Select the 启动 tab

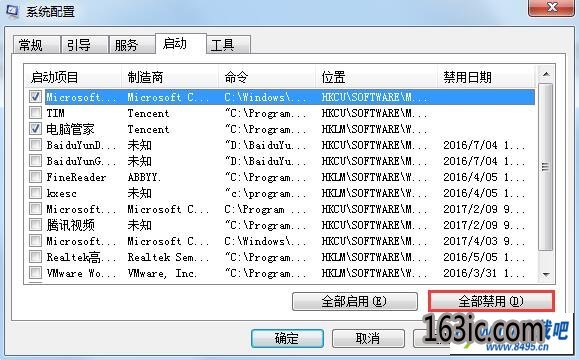coord(181,44)
